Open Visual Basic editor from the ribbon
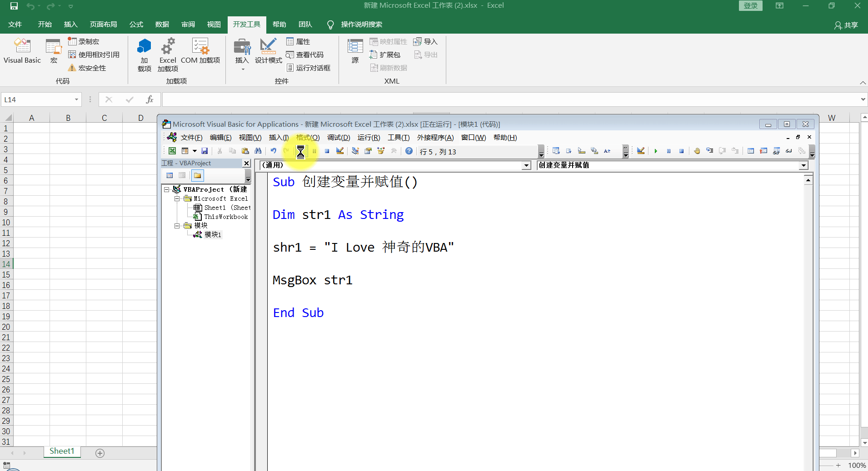Image resolution: width=868 pixels, height=471 pixels. click(22, 51)
